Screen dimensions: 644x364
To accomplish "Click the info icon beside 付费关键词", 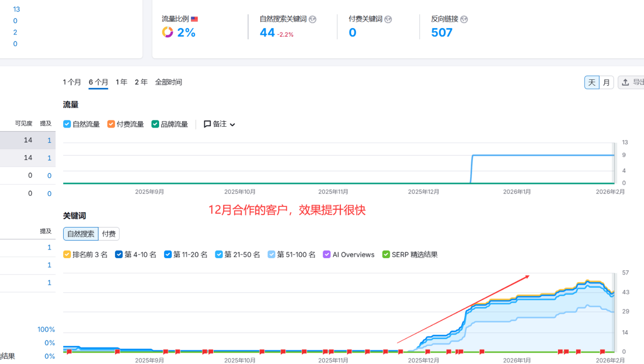I will point(388,19).
